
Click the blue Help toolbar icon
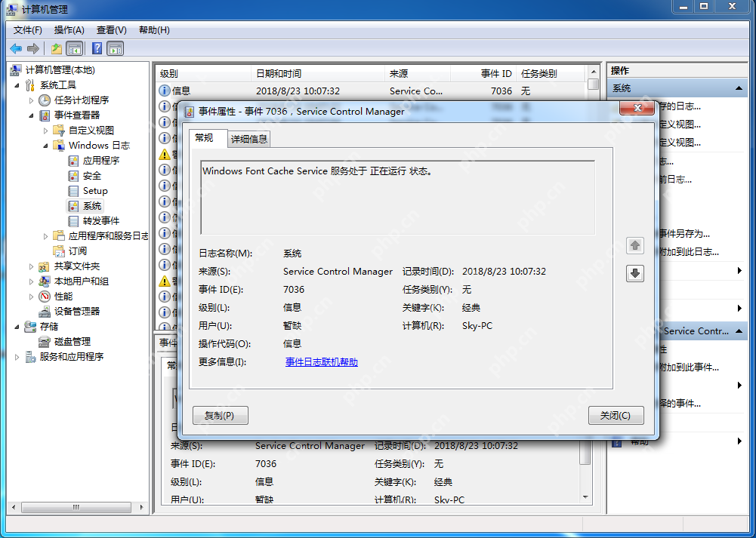click(97, 49)
